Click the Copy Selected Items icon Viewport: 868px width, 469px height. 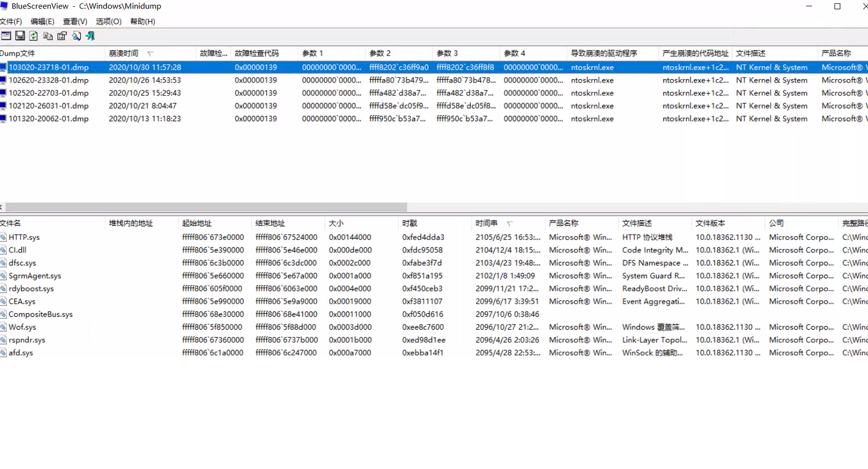click(x=48, y=36)
